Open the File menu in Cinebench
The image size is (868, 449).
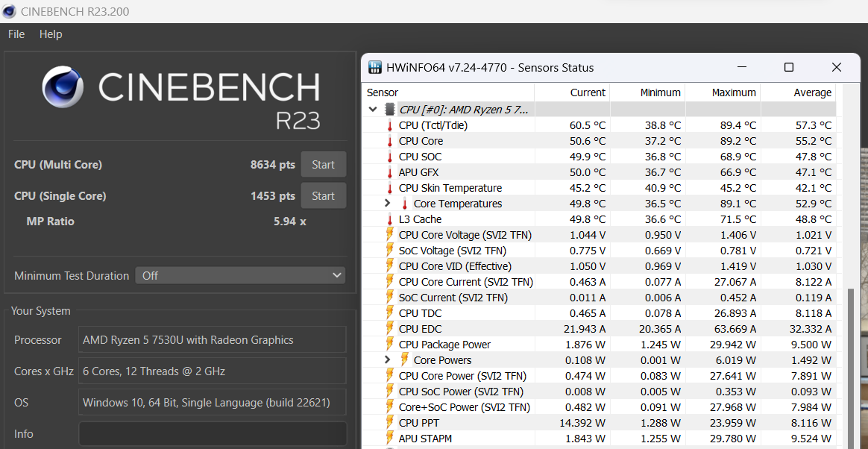[x=16, y=34]
